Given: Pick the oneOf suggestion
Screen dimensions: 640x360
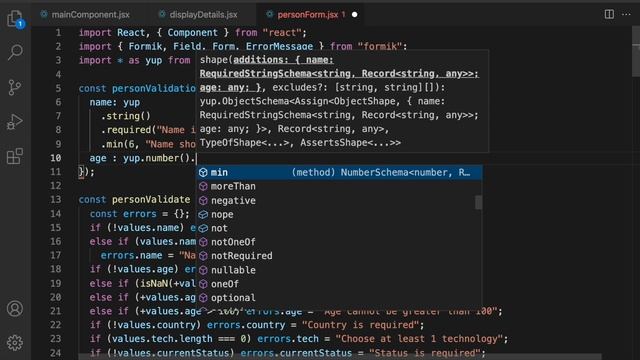Looking at the screenshot, I should pos(339,284).
